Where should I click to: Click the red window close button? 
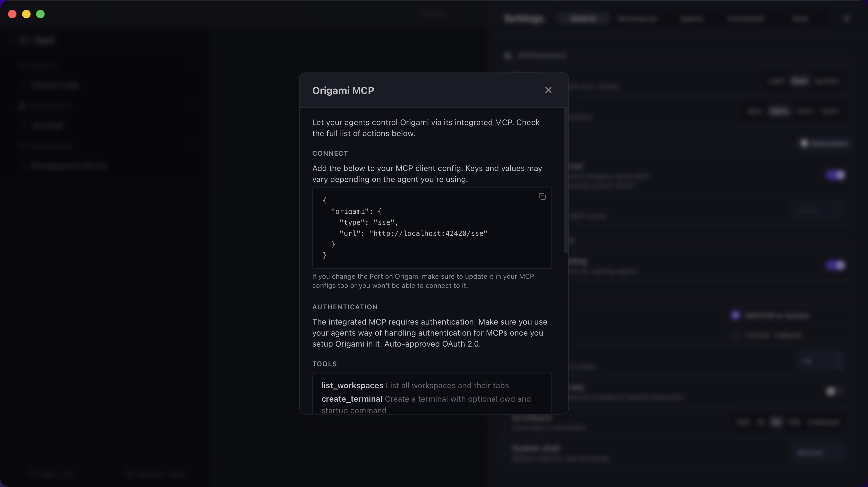click(x=12, y=14)
